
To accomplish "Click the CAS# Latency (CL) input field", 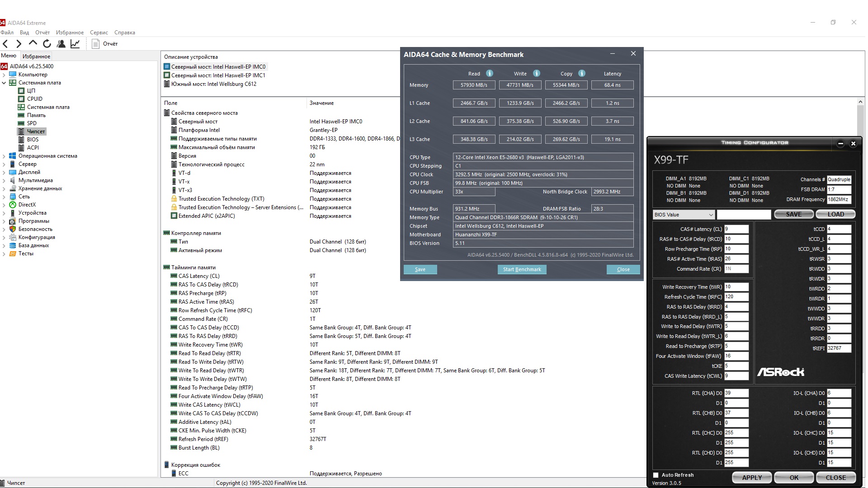I will (x=736, y=229).
